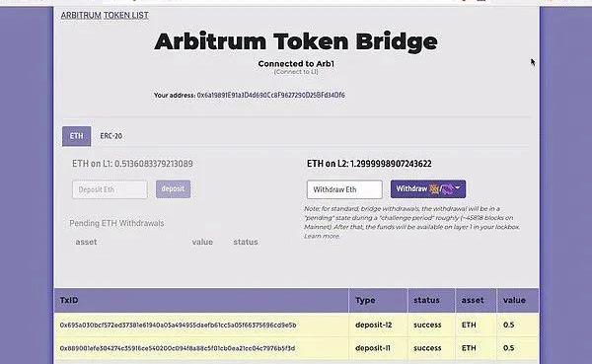Select the ETH tab

point(76,136)
